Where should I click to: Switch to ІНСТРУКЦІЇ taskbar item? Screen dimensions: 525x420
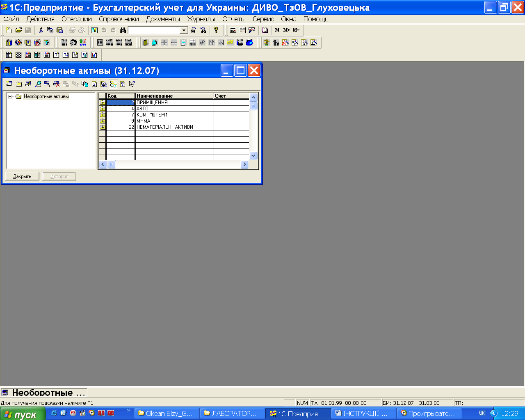point(364,413)
